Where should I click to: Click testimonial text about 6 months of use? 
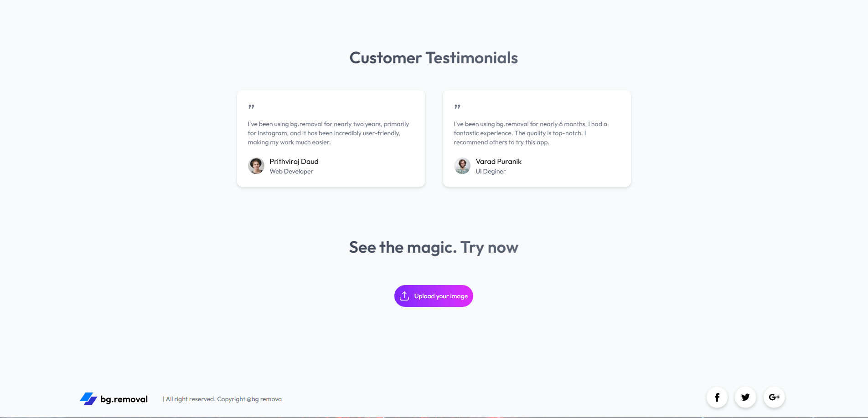click(530, 133)
